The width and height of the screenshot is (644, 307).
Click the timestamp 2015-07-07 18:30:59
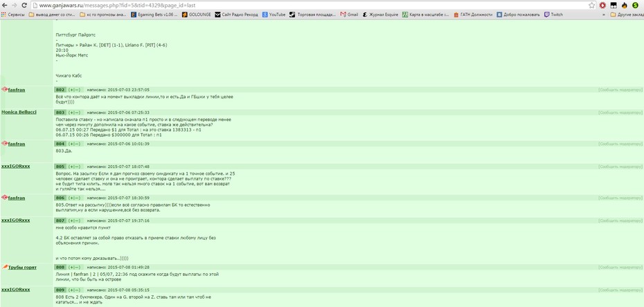click(x=129, y=198)
